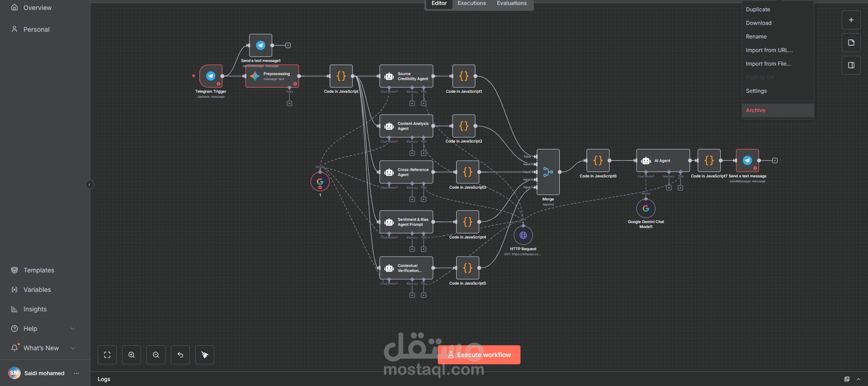Switch to the Executions tab
Viewport: 868px width, 386px height.
coord(472,3)
